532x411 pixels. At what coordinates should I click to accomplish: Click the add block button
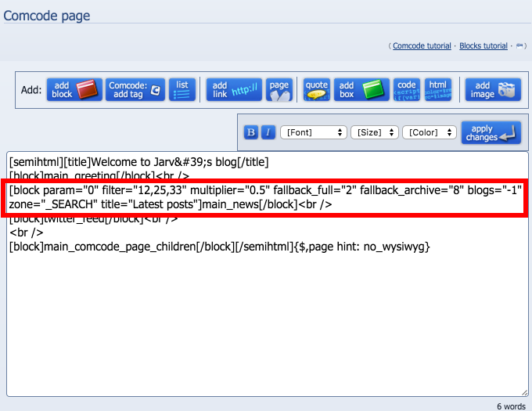pyautogui.click(x=74, y=89)
